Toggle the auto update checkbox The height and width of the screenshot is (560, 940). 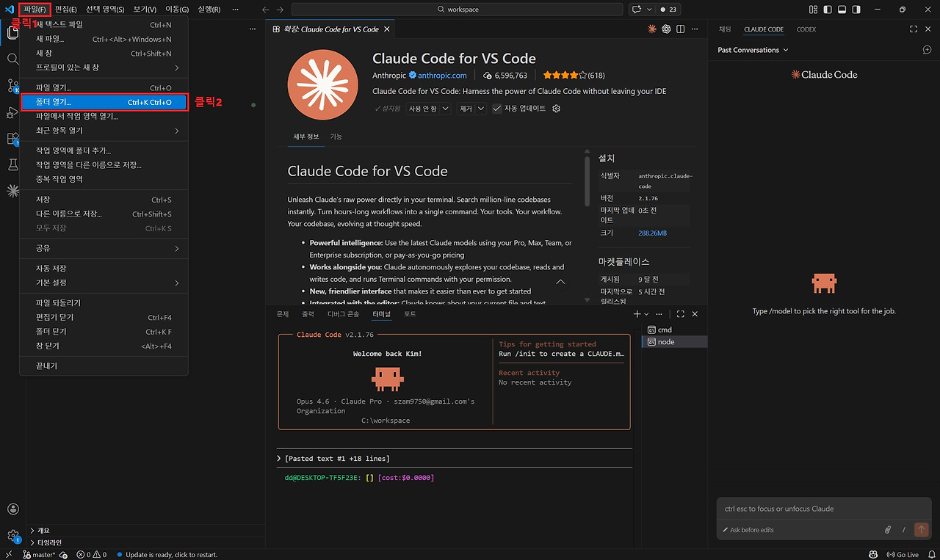tap(497, 109)
